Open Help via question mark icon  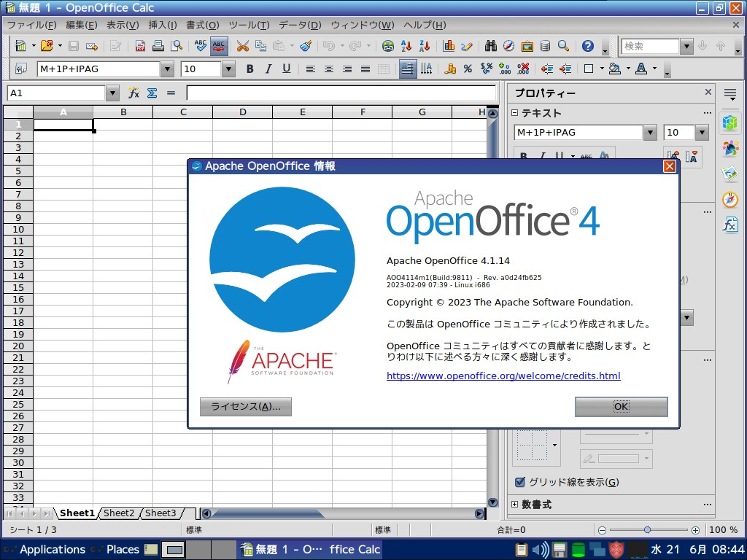(588, 46)
